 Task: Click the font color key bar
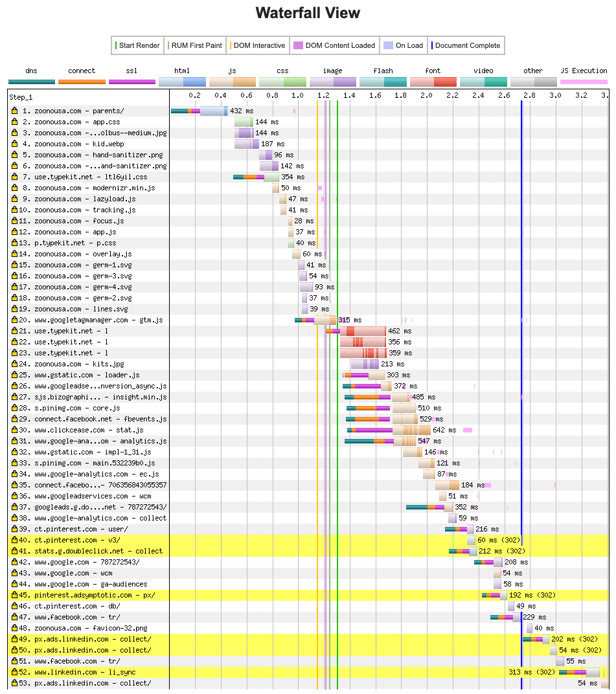pyautogui.click(x=433, y=82)
